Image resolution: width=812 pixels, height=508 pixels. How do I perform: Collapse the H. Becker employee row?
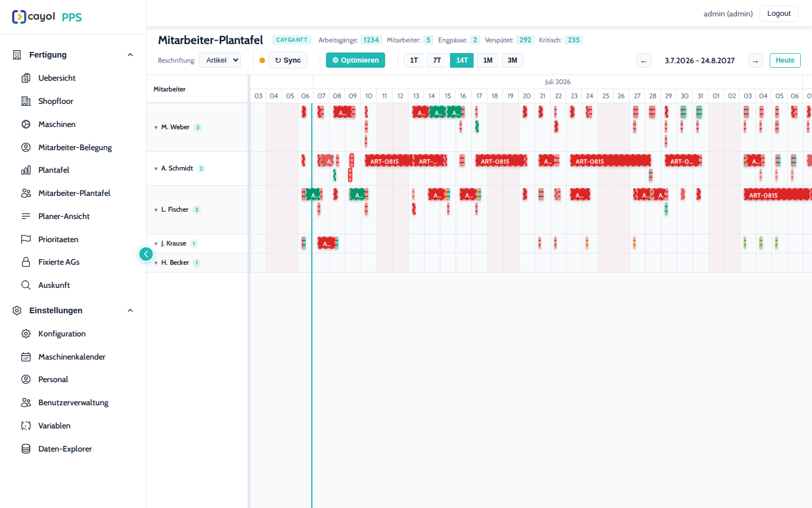[156, 263]
